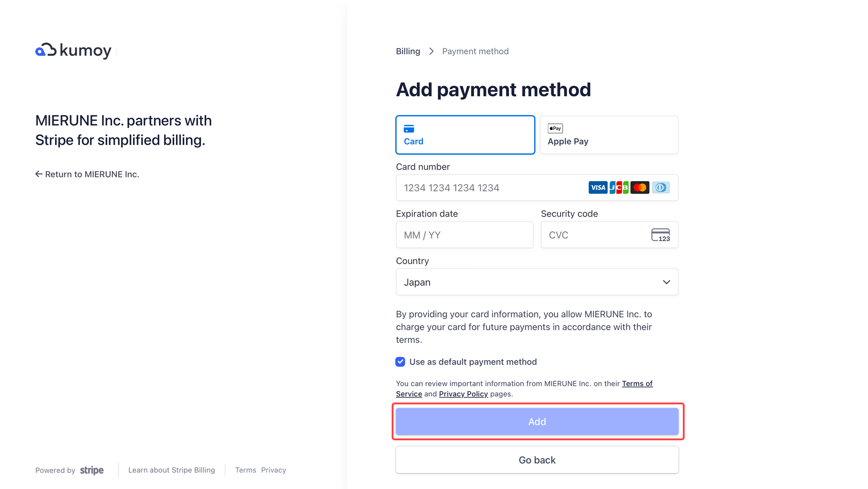This screenshot has height=489, width=868.
Task: Click the Billing breadcrumb
Action: [408, 51]
